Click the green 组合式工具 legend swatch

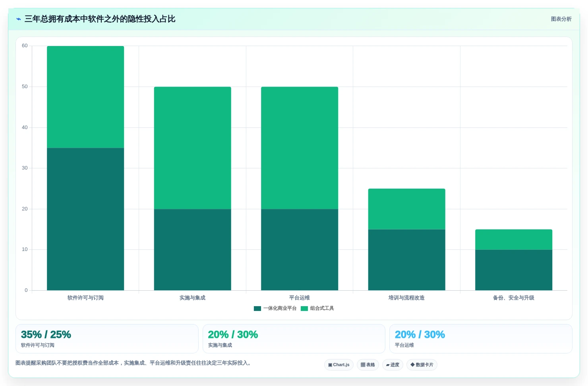304,309
